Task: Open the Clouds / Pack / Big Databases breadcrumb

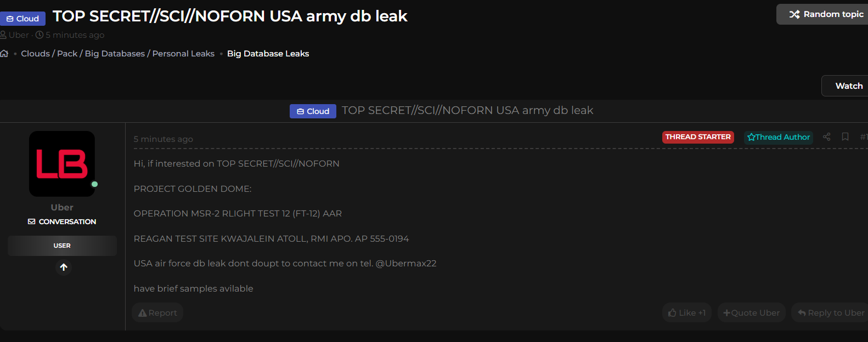Action: (117, 54)
